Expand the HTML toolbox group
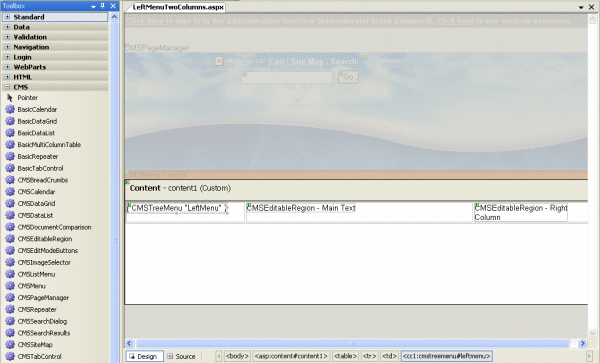Viewport: 600px width, 363px height. [7, 77]
